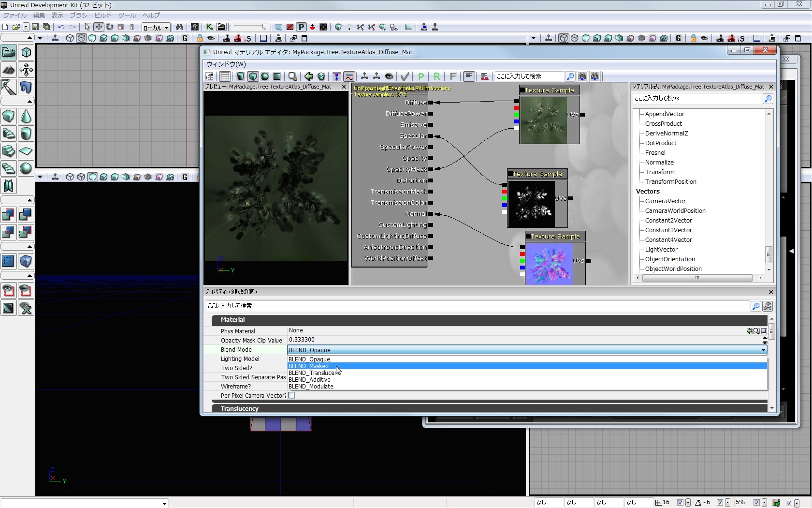Select Constant3Vector from Vectors list
This screenshot has width=812, height=508.
click(x=668, y=230)
